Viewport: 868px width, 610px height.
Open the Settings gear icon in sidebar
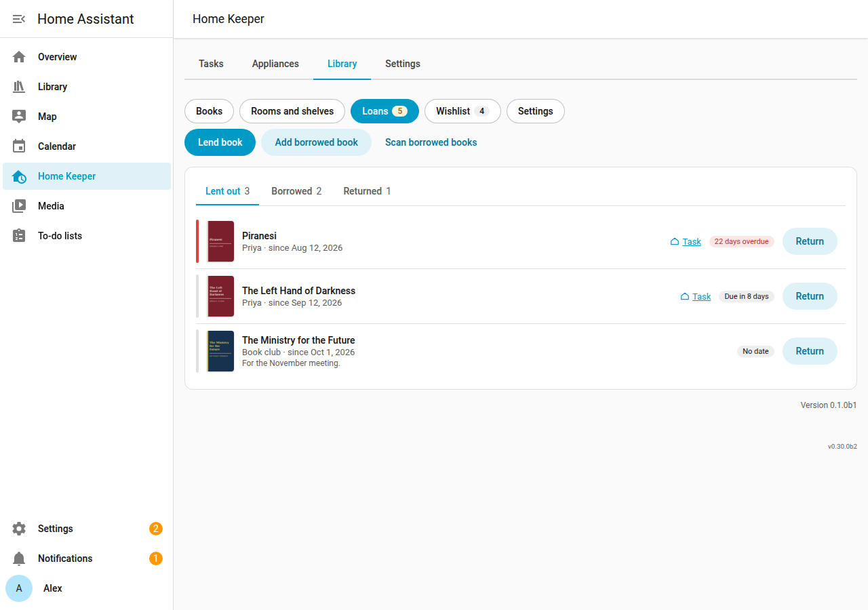pos(19,529)
